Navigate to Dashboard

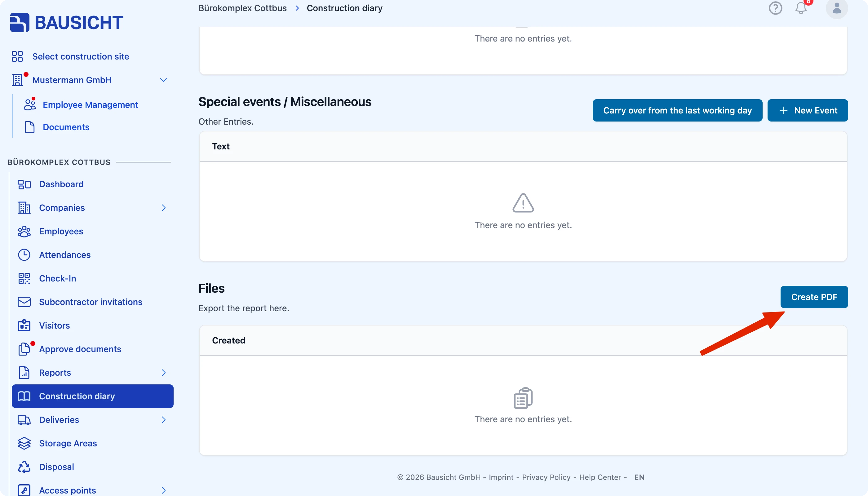(61, 184)
